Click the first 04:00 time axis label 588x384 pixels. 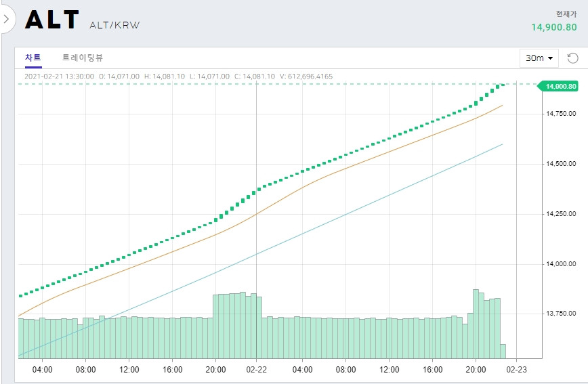43,370
